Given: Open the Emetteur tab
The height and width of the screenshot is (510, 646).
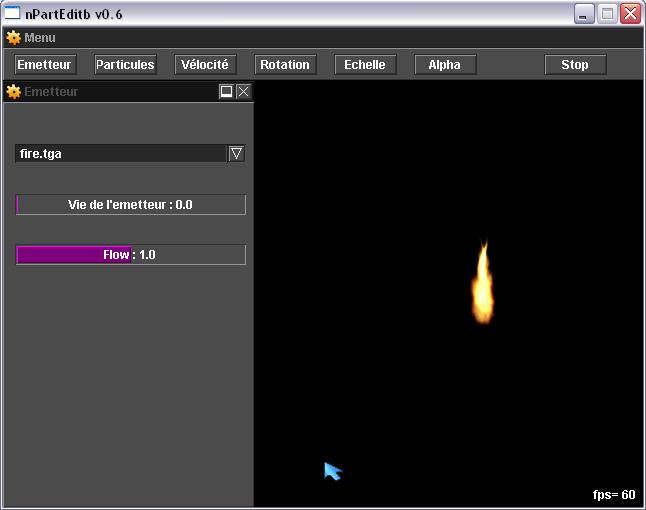Looking at the screenshot, I should tap(44, 65).
